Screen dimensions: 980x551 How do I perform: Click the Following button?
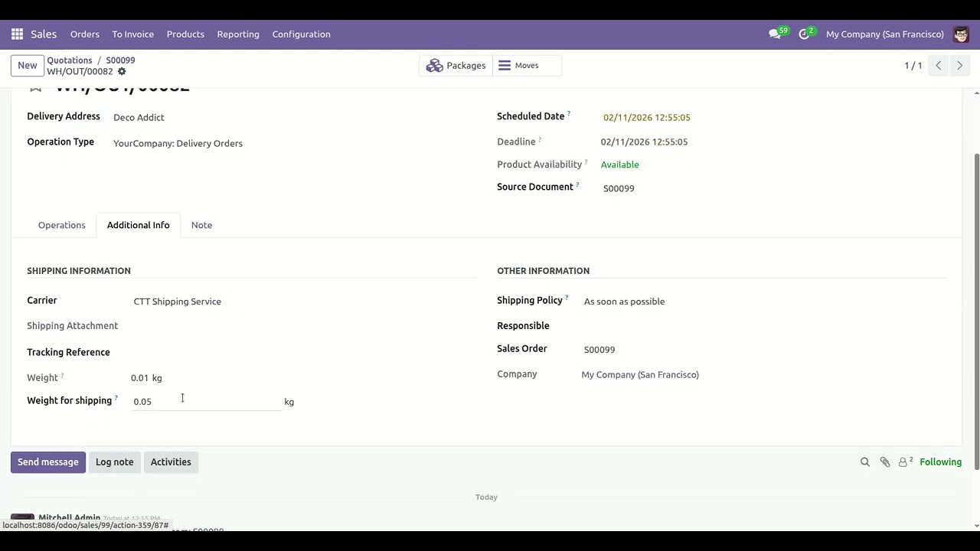coord(940,462)
